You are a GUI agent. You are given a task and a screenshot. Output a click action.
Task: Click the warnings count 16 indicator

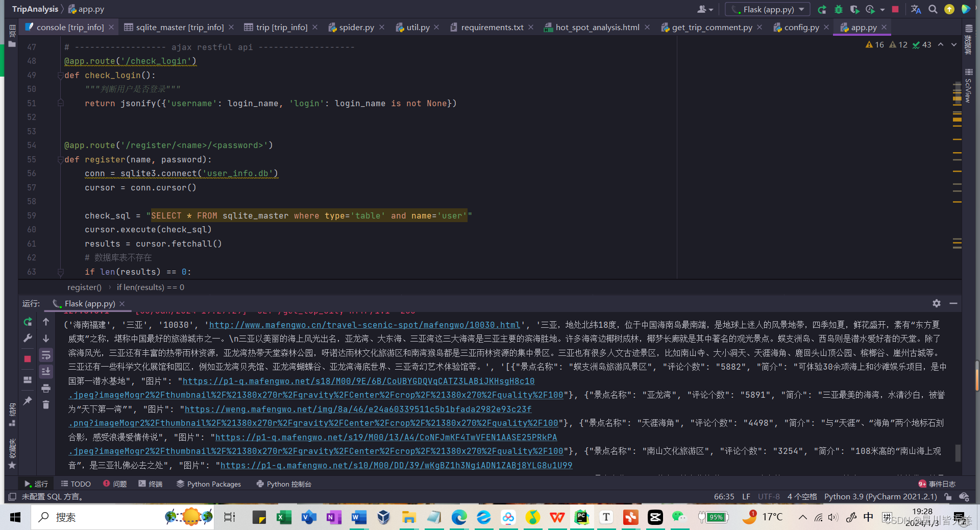point(875,45)
